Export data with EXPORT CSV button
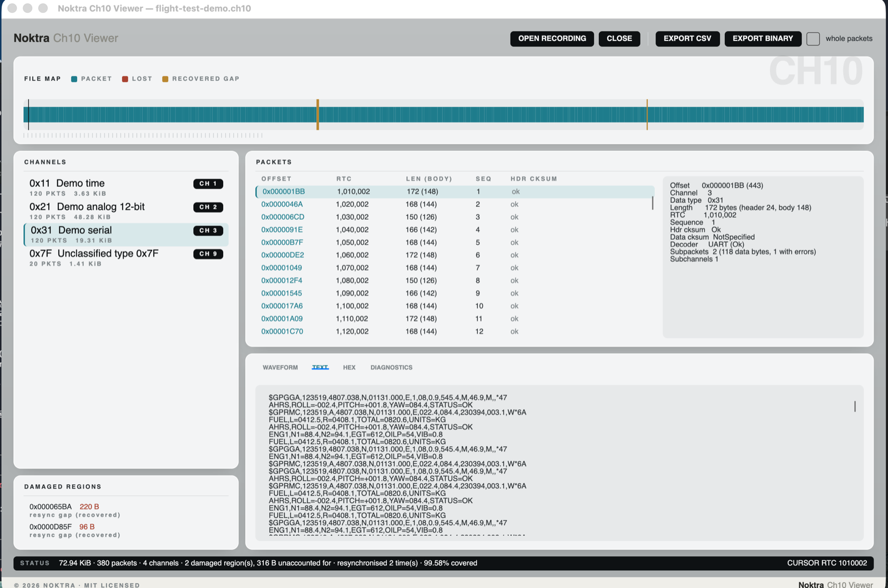Viewport: 888px width, 588px height. 687,38
